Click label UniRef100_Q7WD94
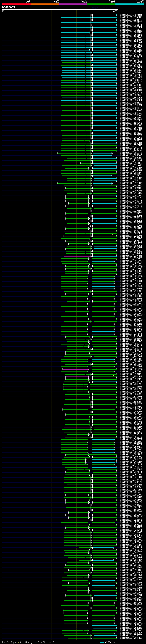146x644 pixels. coord(131,583)
